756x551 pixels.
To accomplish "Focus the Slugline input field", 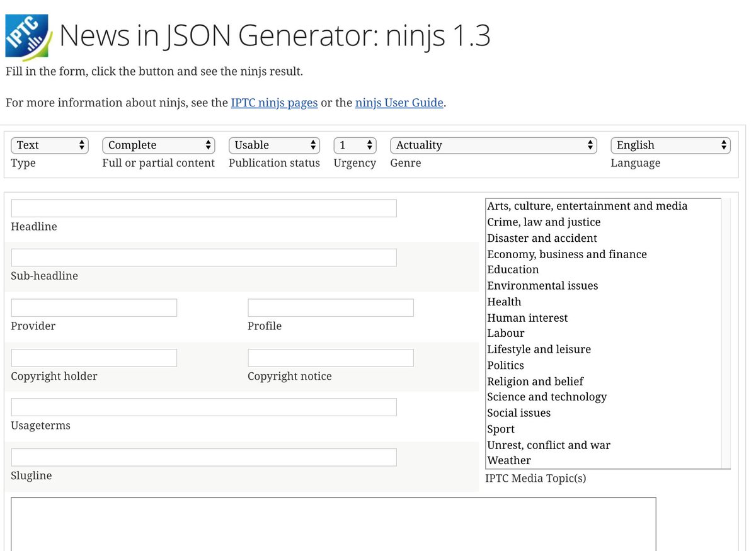I will (204, 457).
